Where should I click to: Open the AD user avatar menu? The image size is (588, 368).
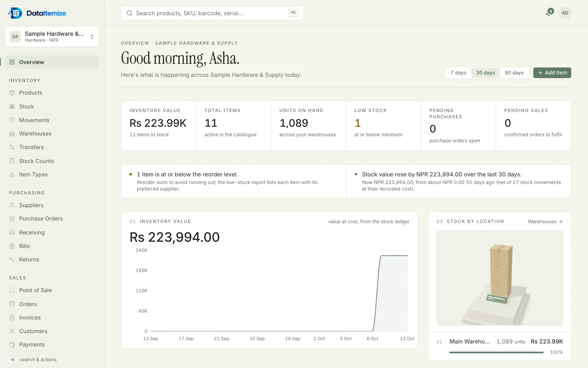(565, 13)
